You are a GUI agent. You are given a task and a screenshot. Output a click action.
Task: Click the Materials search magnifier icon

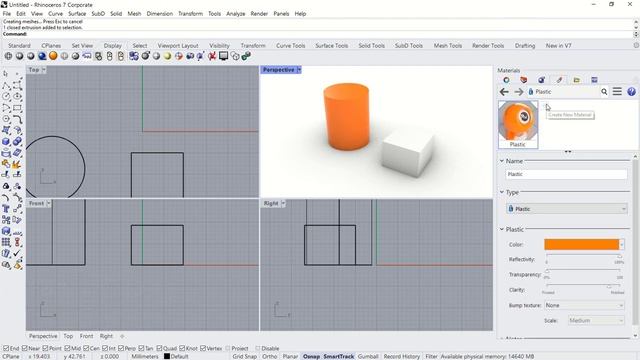point(604,92)
